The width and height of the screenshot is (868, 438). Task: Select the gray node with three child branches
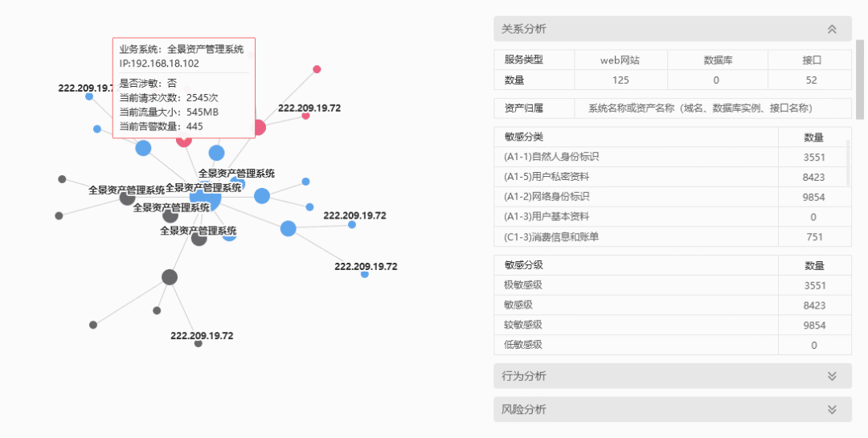(170, 277)
